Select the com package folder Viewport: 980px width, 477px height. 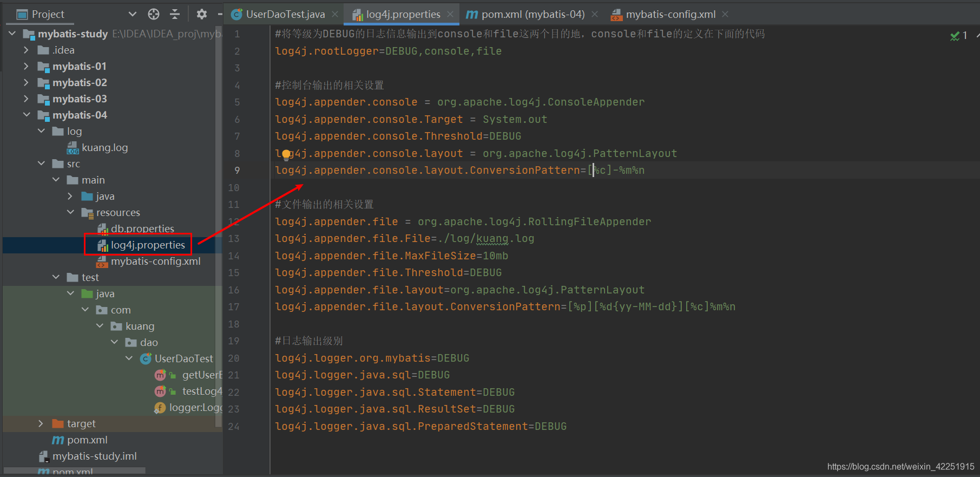click(x=121, y=310)
